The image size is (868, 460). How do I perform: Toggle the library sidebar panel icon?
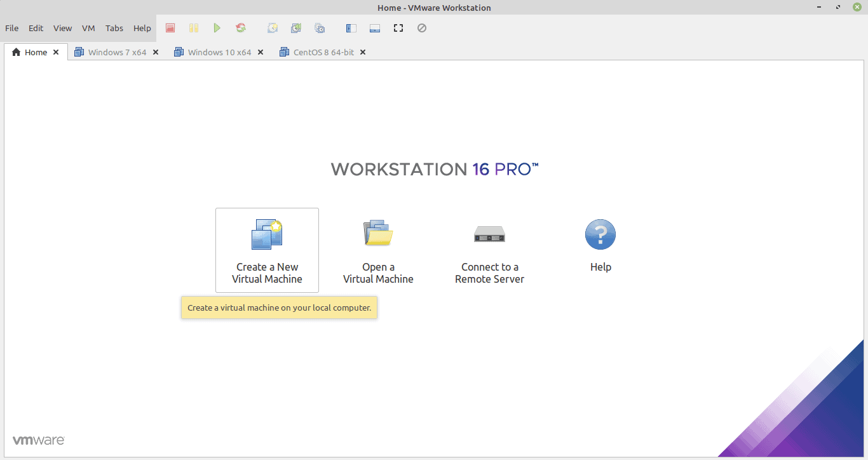351,28
